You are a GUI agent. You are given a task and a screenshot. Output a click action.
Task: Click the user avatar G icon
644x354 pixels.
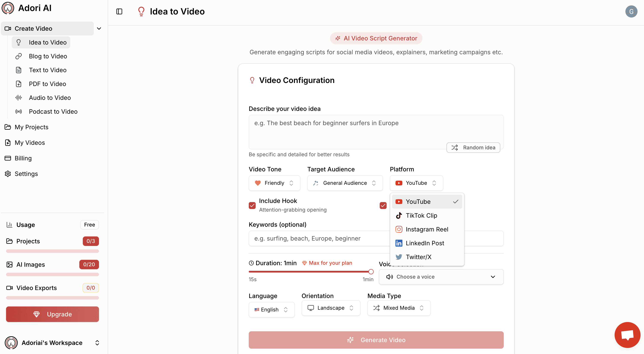click(631, 11)
